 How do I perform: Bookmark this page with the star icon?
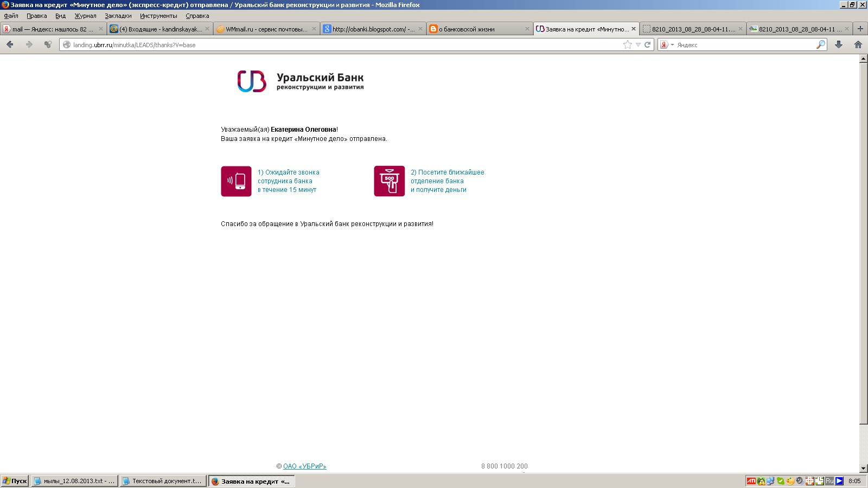pos(628,44)
